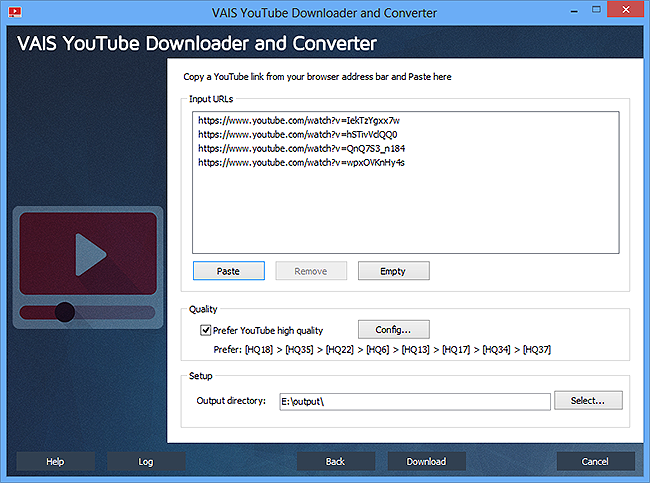650x483 pixels.
Task: Start the Download
Action: tap(426, 461)
